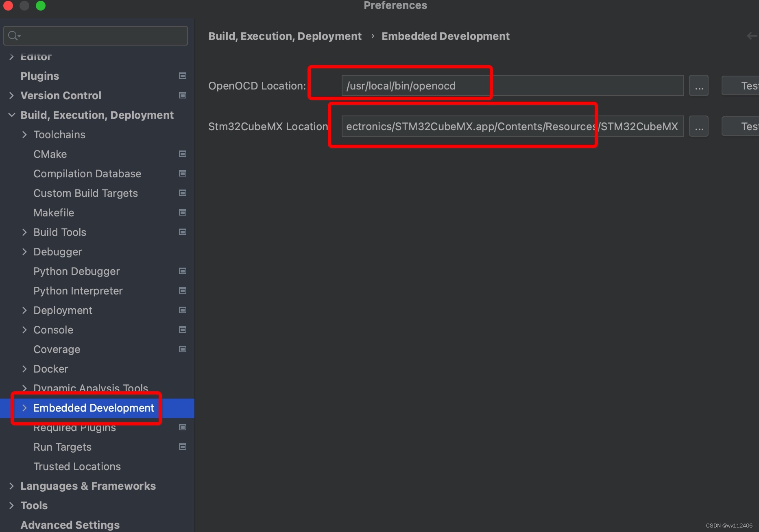Open Python Interpreter settings
The width and height of the screenshot is (759, 532).
pyautogui.click(x=78, y=291)
